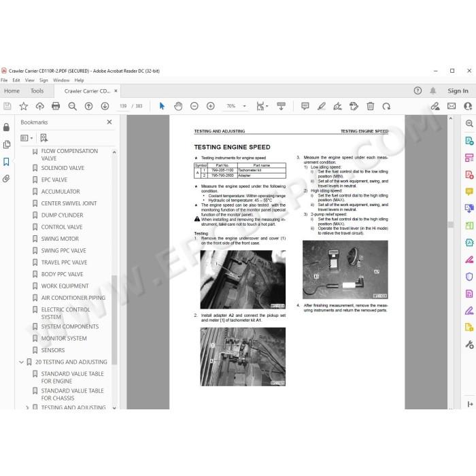The image size is (476, 476).
Task: Open CENTER SWIVEL JOINT bookmark
Action: pos(69,203)
